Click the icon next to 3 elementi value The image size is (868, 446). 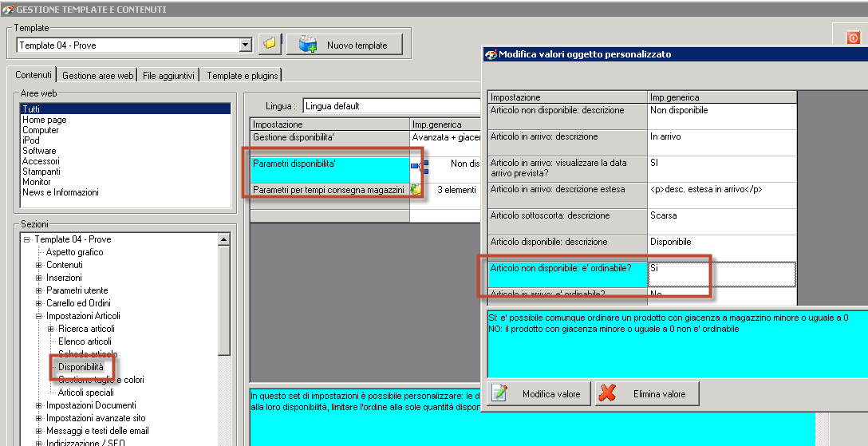[416, 190]
